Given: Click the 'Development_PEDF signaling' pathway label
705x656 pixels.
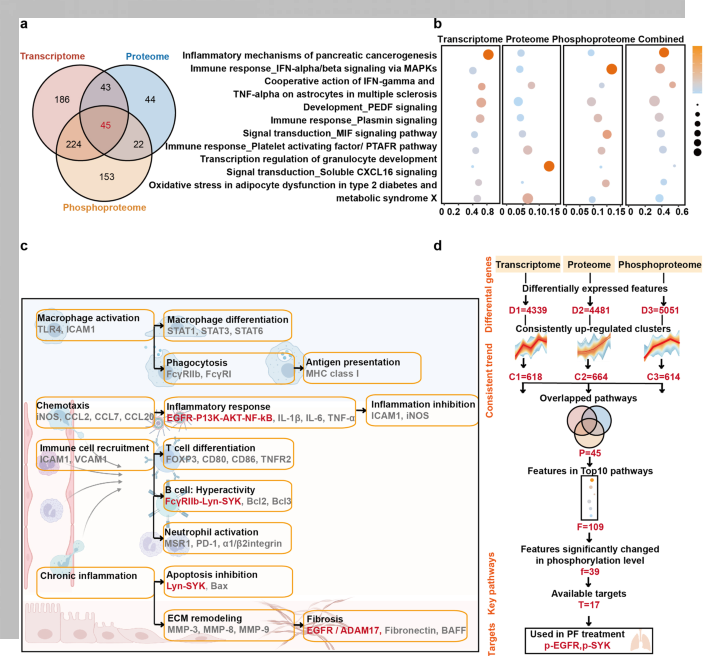Looking at the screenshot, I should 370,107.
